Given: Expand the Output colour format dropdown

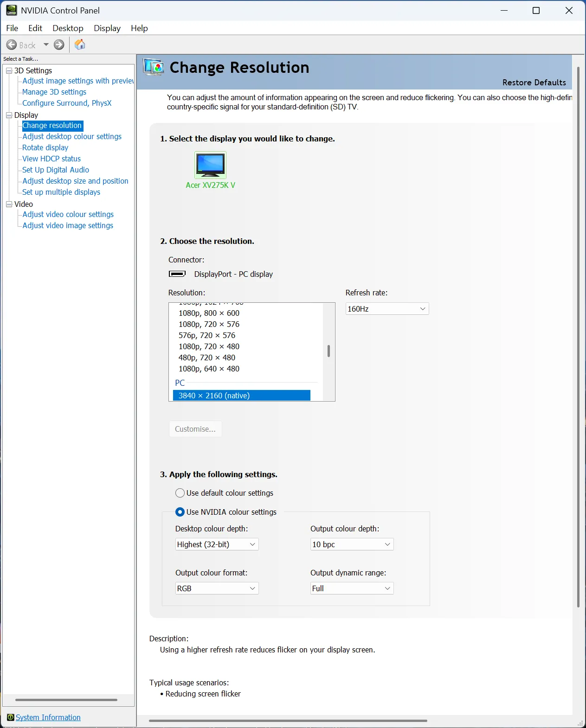Looking at the screenshot, I should click(x=217, y=588).
